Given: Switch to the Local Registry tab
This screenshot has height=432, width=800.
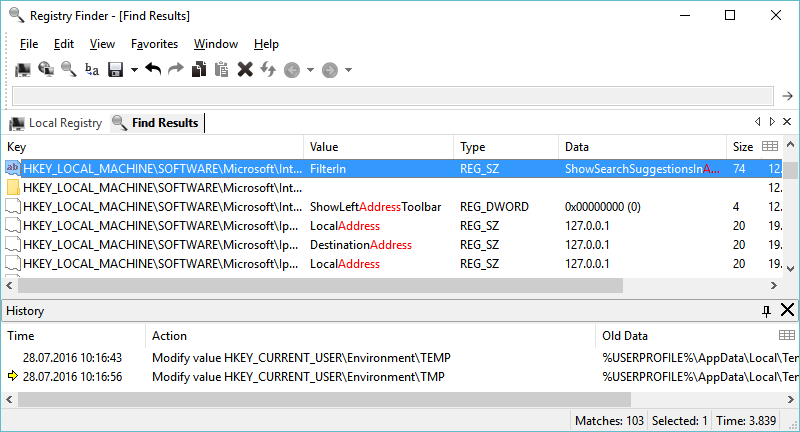Looking at the screenshot, I should (56, 123).
